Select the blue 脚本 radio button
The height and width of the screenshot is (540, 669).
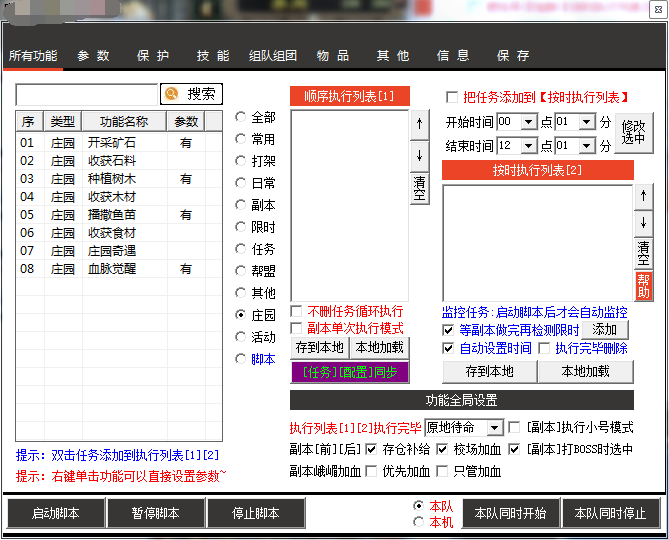point(241,359)
